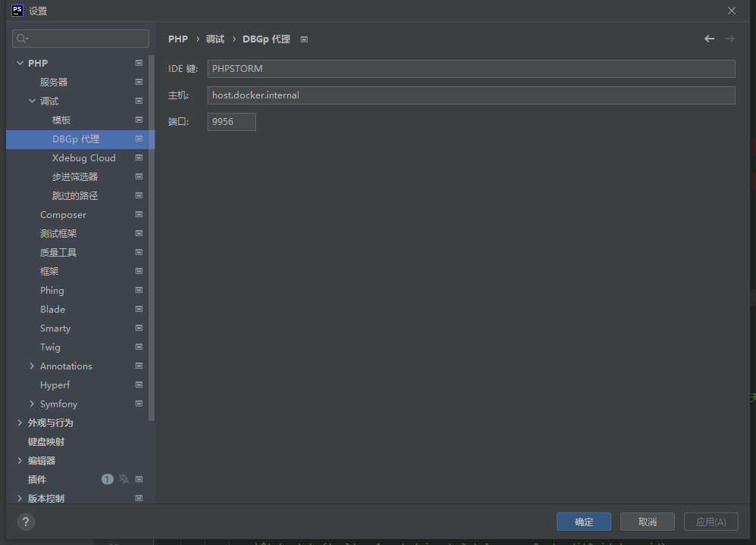Click the project-level icon beside PHP
The height and width of the screenshot is (545, 756).
(139, 63)
